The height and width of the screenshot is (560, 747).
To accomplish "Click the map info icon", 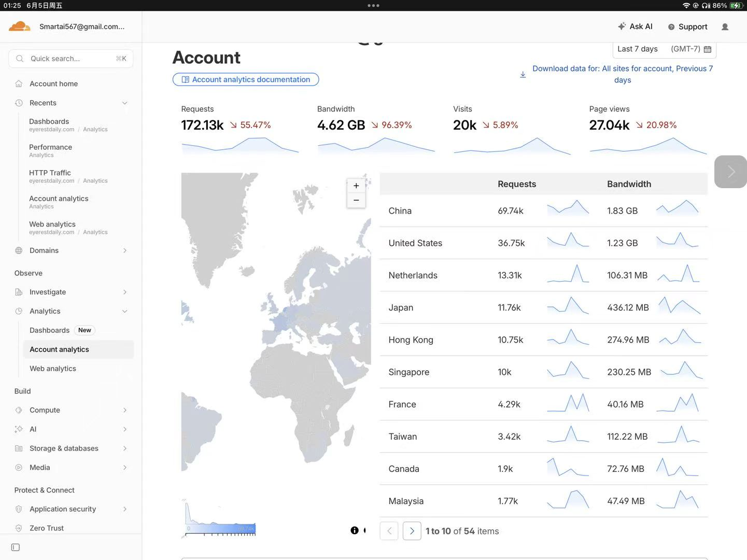I will pos(355,530).
